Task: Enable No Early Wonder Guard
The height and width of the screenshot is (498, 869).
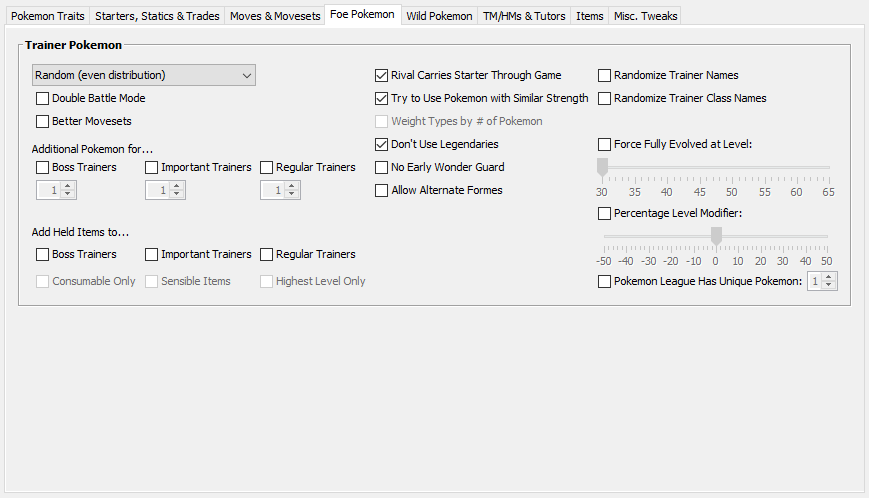Action: coord(381,167)
